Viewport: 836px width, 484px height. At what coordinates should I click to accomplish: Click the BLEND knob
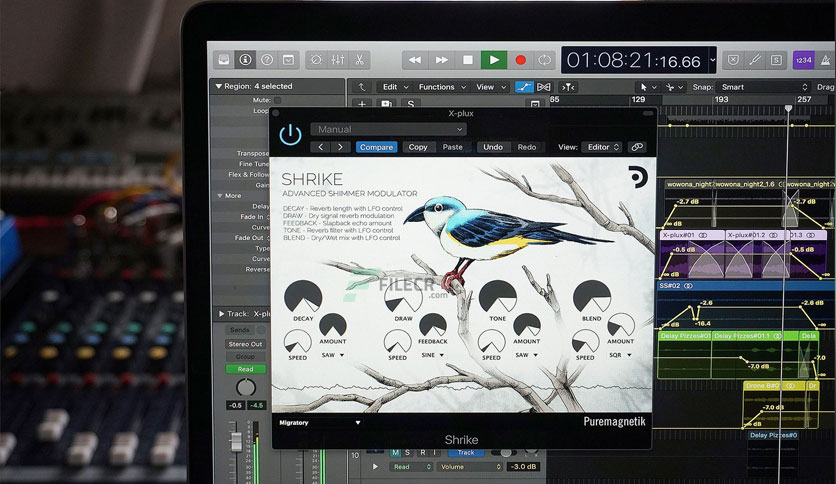click(x=591, y=297)
